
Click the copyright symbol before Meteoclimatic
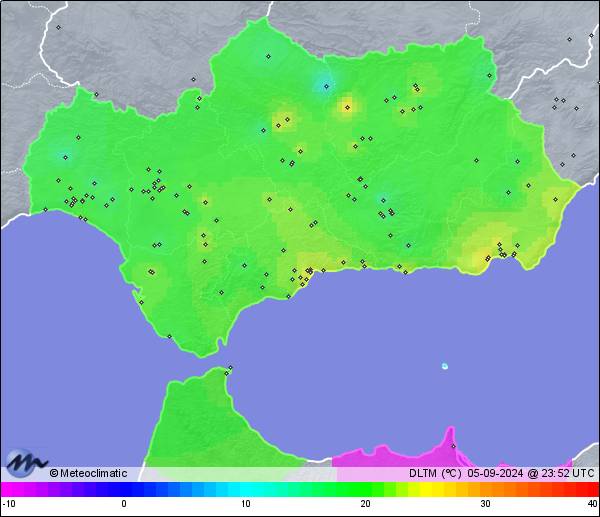coord(54,474)
